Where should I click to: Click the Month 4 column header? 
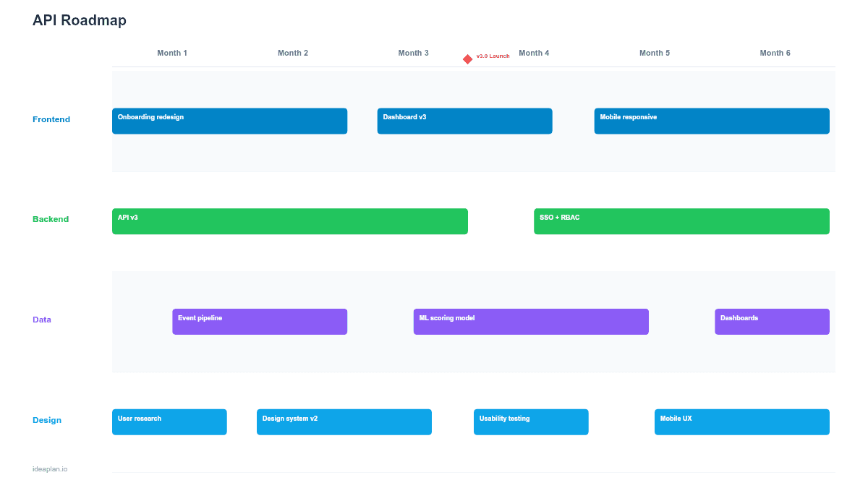tap(534, 53)
